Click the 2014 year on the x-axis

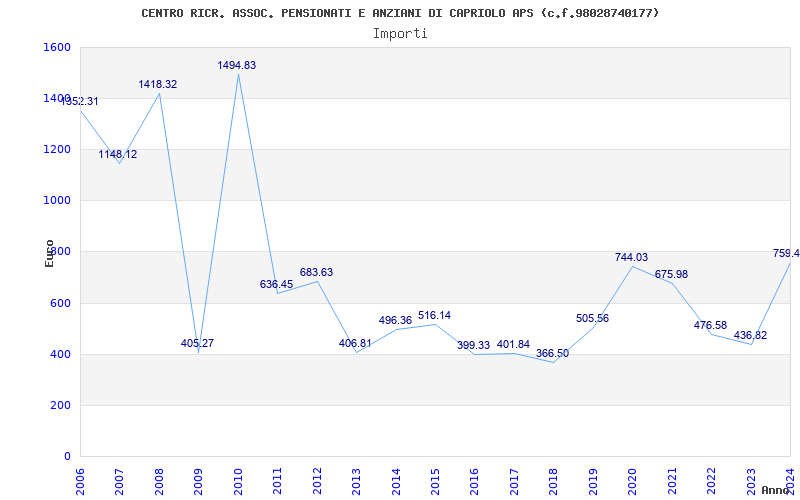[396, 480]
